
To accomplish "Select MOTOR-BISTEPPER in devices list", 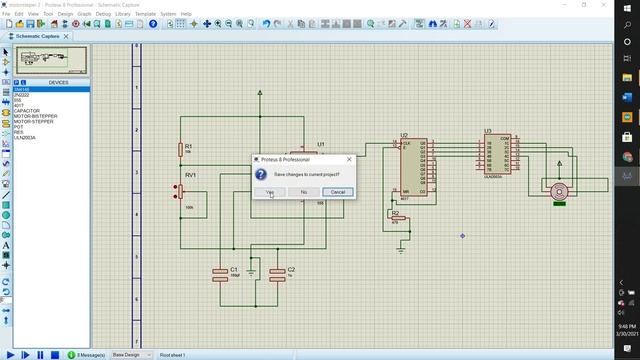I will (x=51, y=116).
